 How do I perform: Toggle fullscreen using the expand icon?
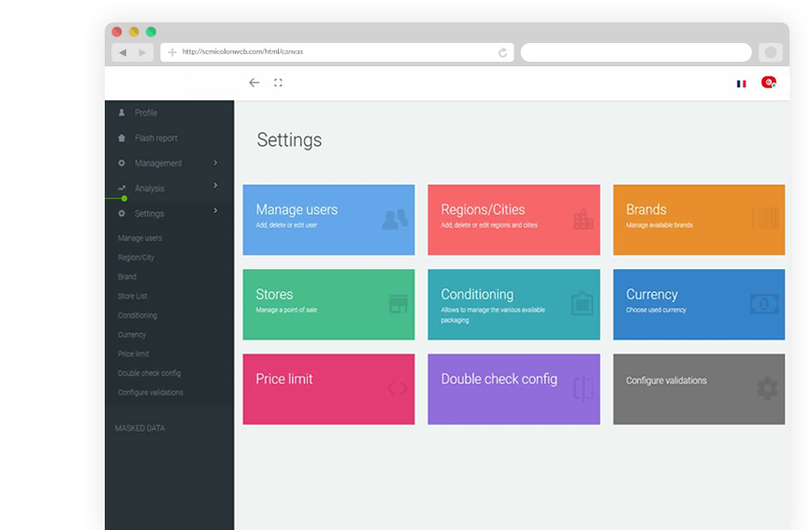[278, 83]
